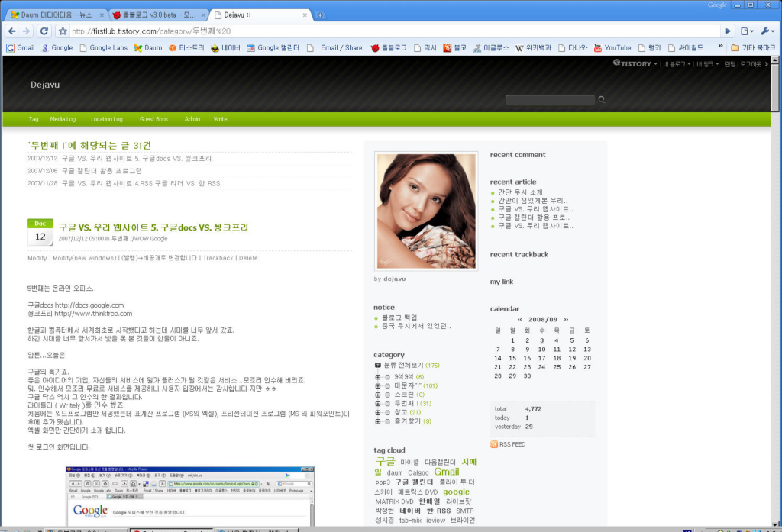Open the Google bookmark
Screen dimensions: 782x532
pyautogui.click(x=57, y=48)
